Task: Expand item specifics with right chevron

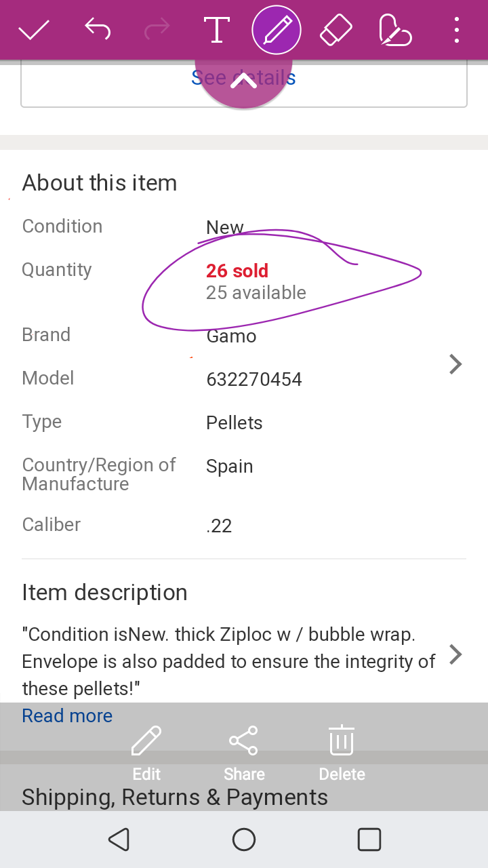Action: click(455, 365)
